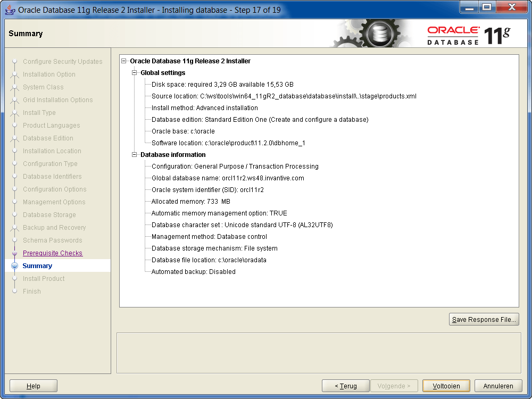Image resolution: width=532 pixels, height=399 pixels.
Task: Click the Save Response File button
Action: tap(484, 319)
